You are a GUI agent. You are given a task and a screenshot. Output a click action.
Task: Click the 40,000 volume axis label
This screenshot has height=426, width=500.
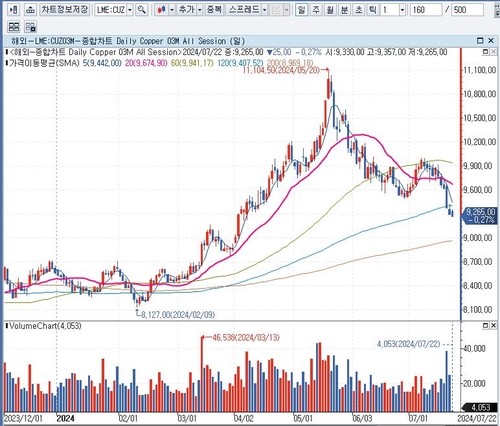[x=474, y=349]
